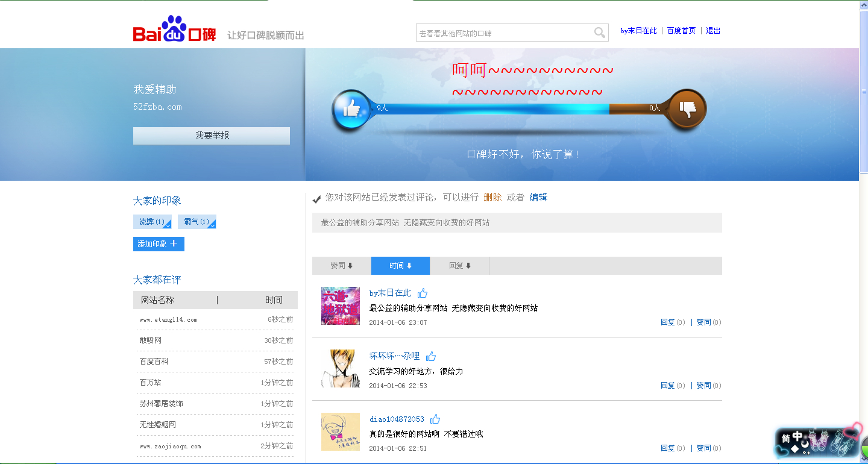Click thumbs-up icon beside 坏坏坏灬尕哩
This screenshot has height=464, width=868.
(431, 356)
